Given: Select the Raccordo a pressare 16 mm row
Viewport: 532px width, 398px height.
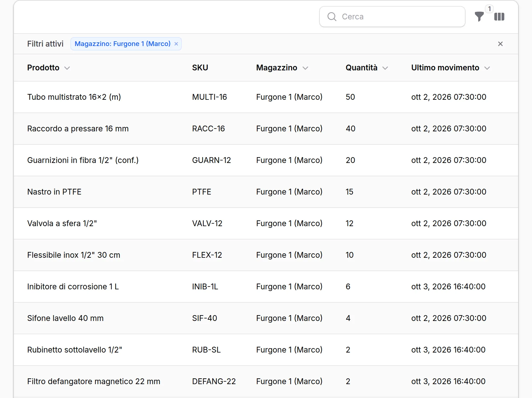Looking at the screenshot, I should coord(266,129).
